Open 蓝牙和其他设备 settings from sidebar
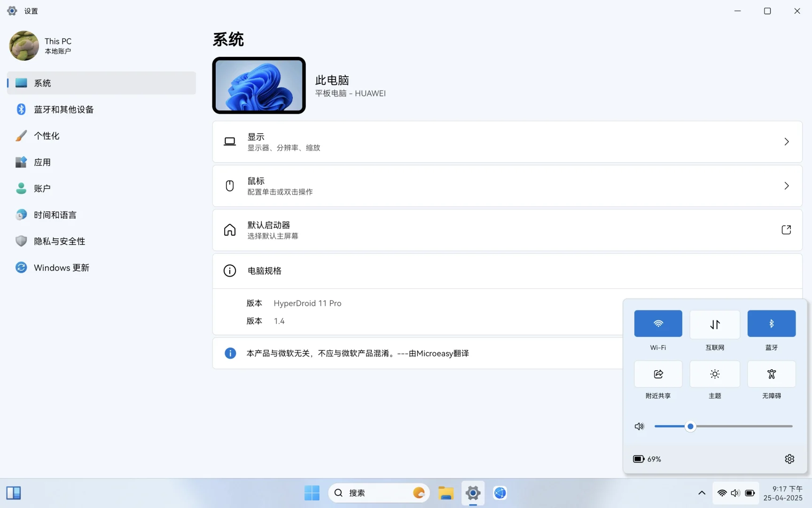 tap(63, 109)
